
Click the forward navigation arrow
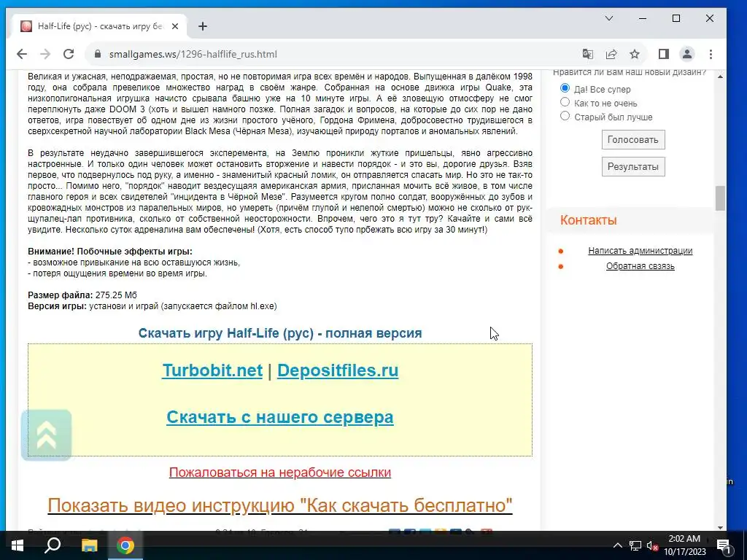point(45,54)
